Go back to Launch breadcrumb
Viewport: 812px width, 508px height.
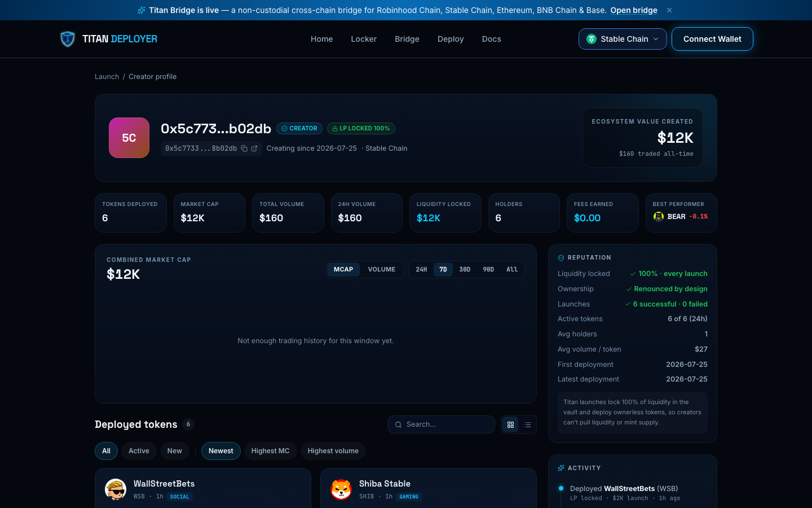coord(107,77)
